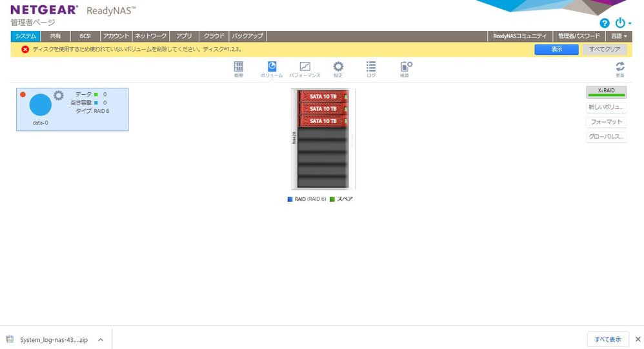Click the 表示 button in alert bar
The image size is (644, 349).
[x=556, y=49]
